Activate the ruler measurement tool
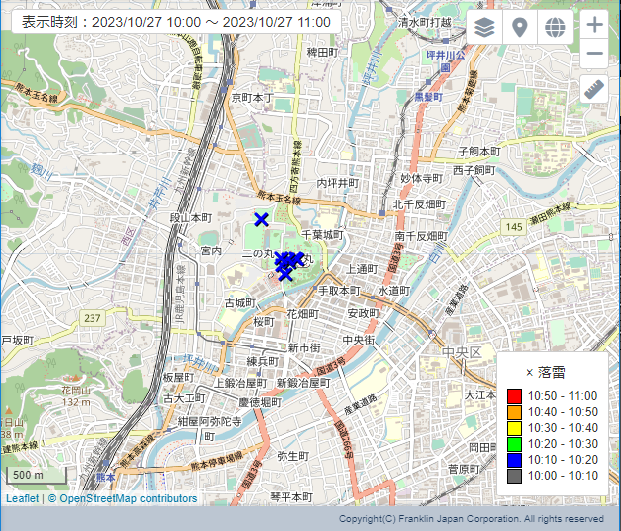Viewport: 621px width, 531px height. [x=594, y=90]
